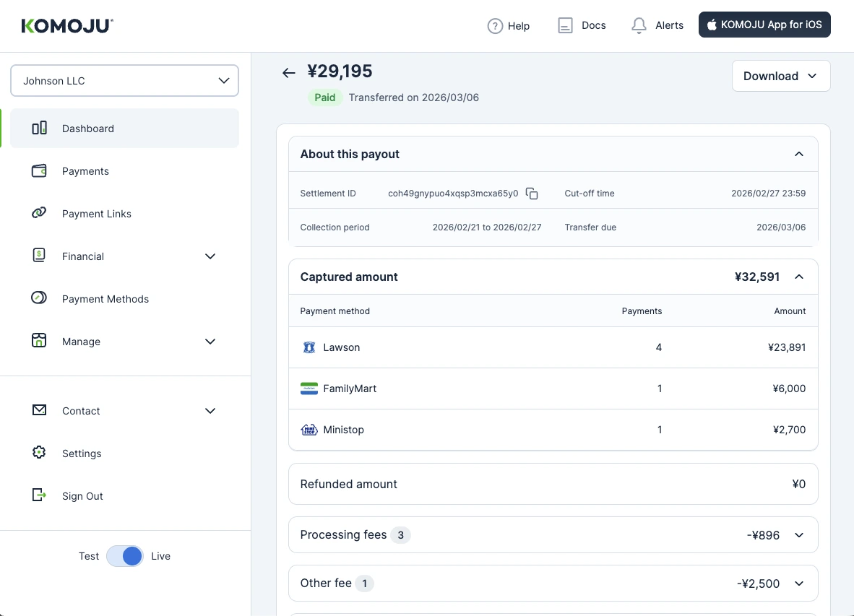854x616 pixels.
Task: Click settlement ID coh49gnypuo4xqsp3mcxa65y0
Action: [453, 194]
